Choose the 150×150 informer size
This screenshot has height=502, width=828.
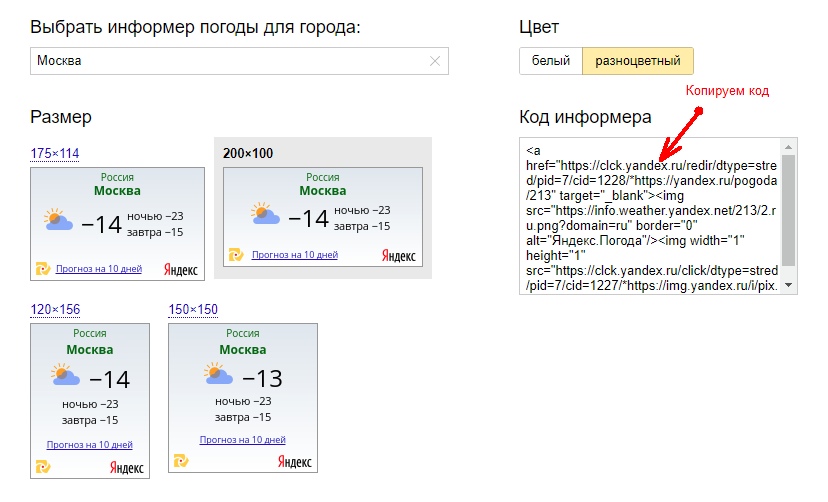[193, 309]
